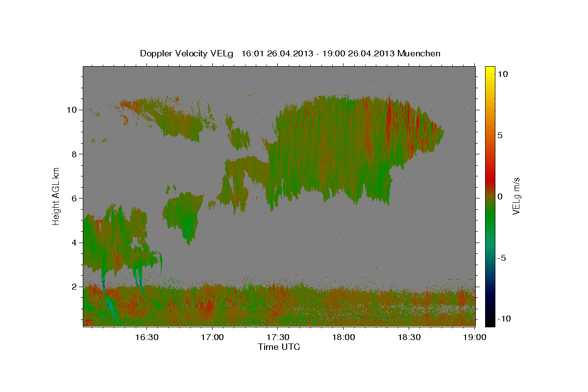
Task: Click the colorbar's yellow top end
Action: [490, 69]
